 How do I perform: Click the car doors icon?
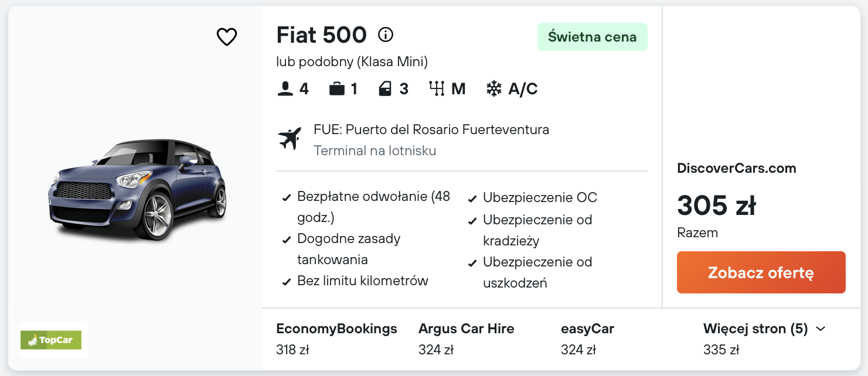(385, 89)
